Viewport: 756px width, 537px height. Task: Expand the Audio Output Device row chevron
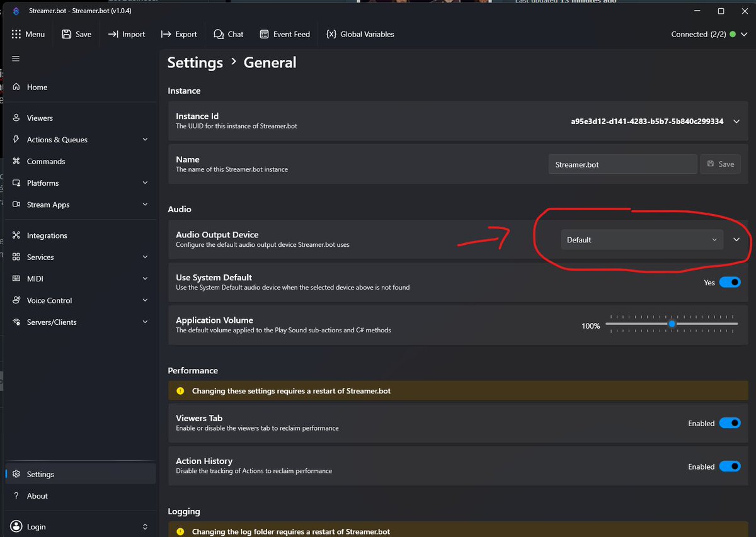tap(736, 240)
